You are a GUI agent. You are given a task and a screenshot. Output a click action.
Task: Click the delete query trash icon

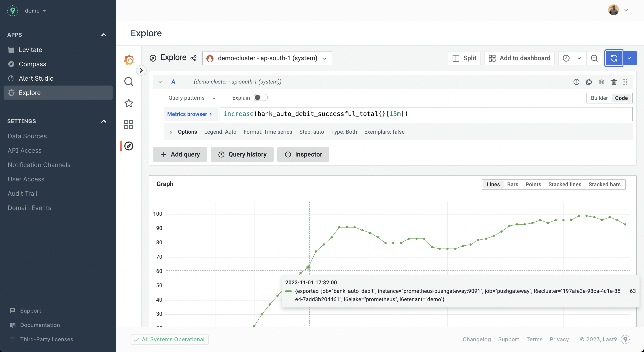click(614, 82)
